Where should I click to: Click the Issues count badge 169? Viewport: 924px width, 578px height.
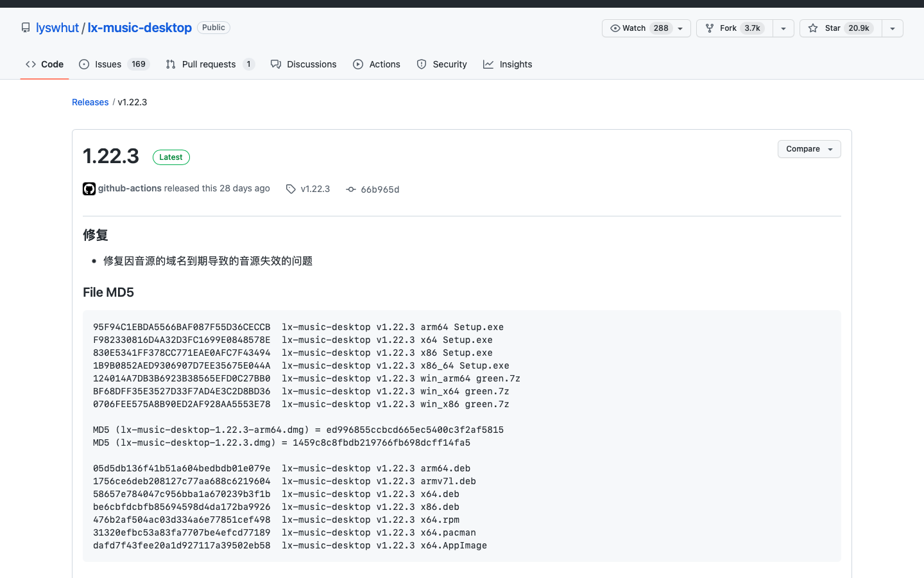(x=139, y=64)
